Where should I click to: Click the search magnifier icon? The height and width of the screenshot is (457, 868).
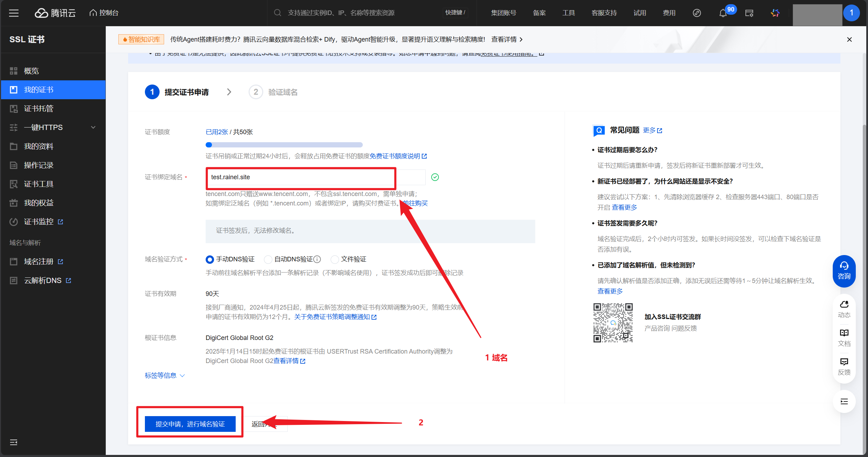[x=278, y=13]
